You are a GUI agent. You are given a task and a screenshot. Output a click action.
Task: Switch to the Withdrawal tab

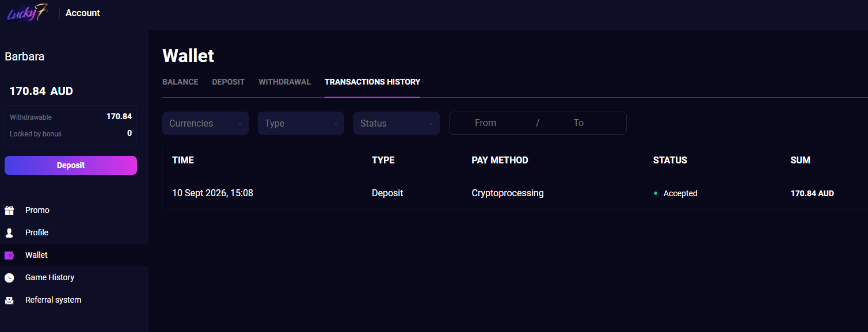coord(285,82)
